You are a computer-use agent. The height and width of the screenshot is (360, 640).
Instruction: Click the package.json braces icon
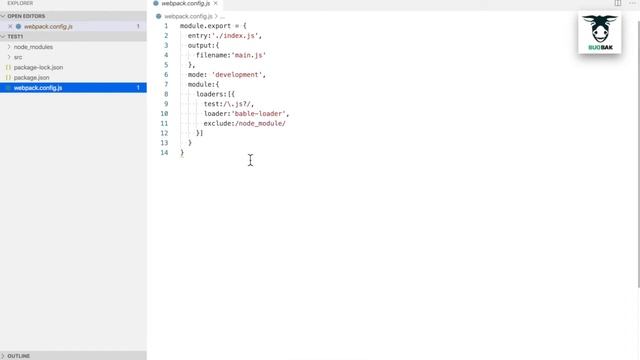pos(8,78)
